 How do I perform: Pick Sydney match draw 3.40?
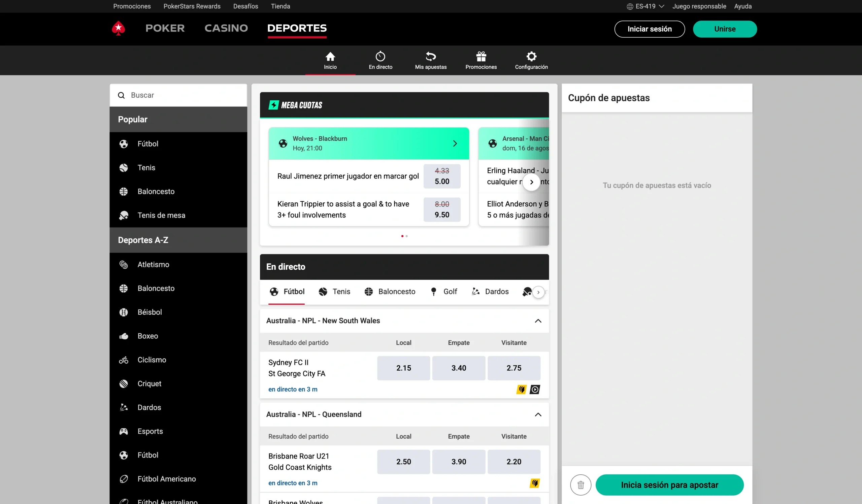pyautogui.click(x=459, y=368)
